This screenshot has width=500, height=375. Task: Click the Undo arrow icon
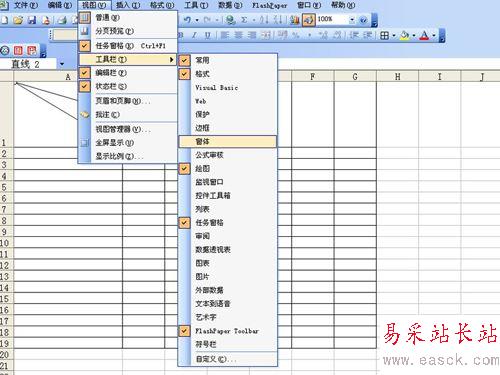coord(187,20)
